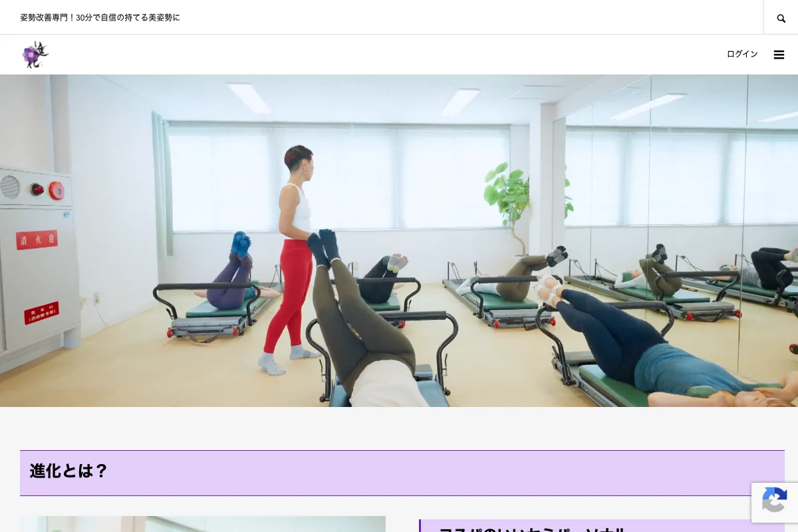Click the ログイン login link
The image size is (798, 532).
742,55
